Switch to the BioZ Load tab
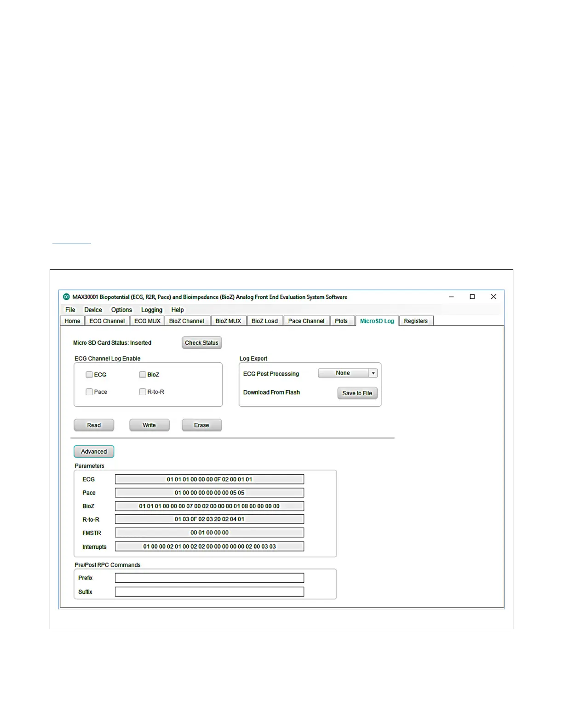Screen dimensions: 563x728 tap(264, 321)
